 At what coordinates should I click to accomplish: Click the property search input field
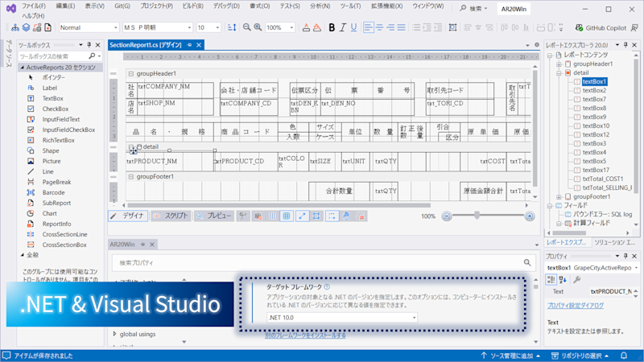318,263
